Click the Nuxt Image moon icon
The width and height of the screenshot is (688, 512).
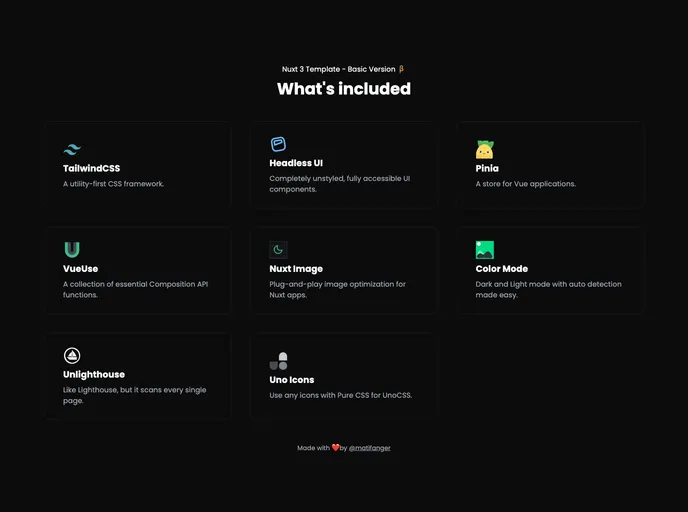click(278, 250)
